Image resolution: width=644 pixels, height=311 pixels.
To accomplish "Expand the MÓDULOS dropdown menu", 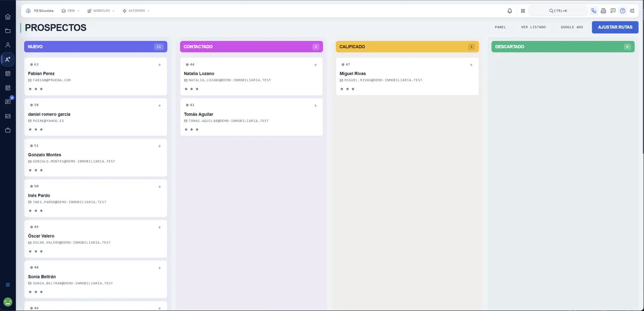I will pos(101,11).
